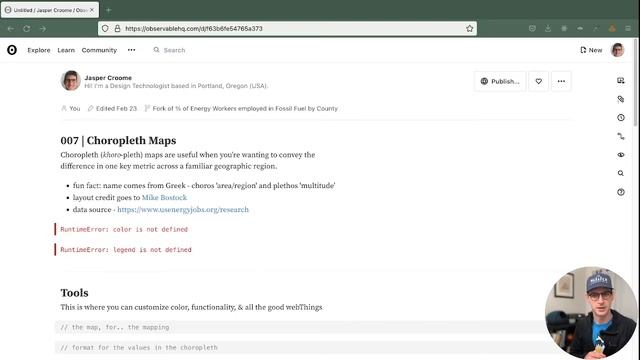Viewport: 640px width, 360px height.
Task: Open the help question mark icon
Action: [621, 192]
